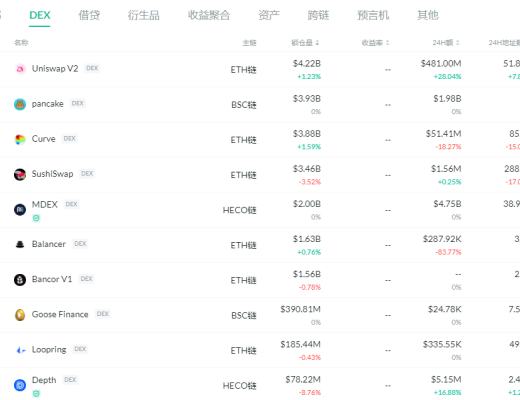Image resolution: width=520 pixels, height=400 pixels.
Task: Sort by the 24H额 column header
Action: pos(446,43)
